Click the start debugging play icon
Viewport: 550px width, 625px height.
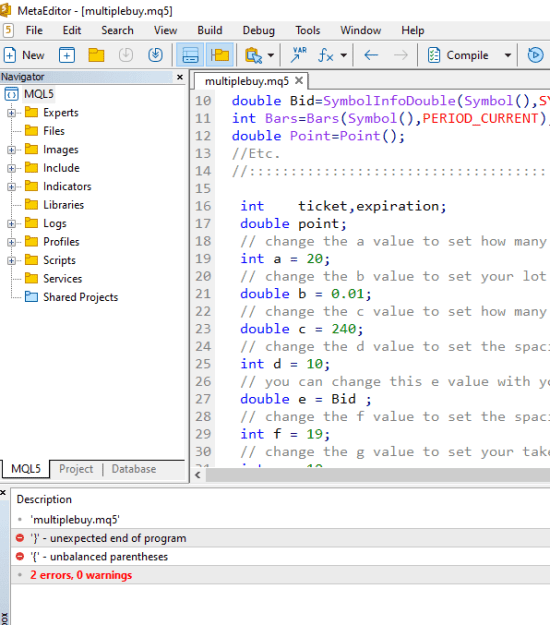[535, 55]
